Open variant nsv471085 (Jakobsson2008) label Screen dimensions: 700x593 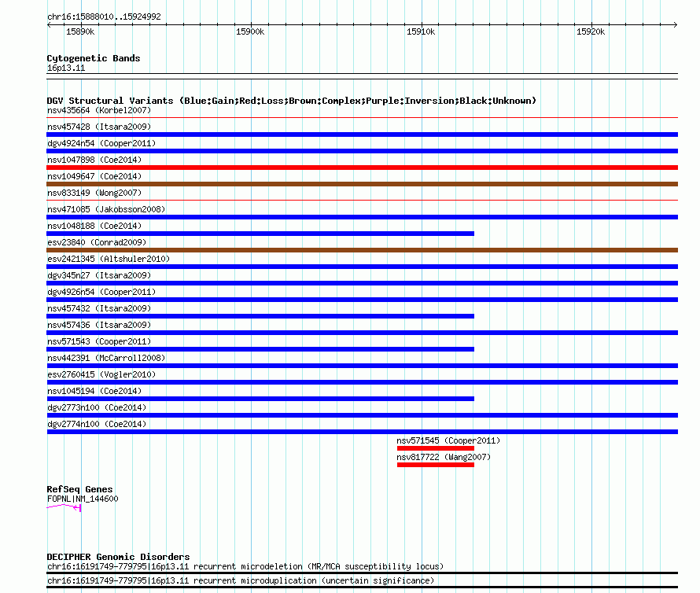pos(106,209)
